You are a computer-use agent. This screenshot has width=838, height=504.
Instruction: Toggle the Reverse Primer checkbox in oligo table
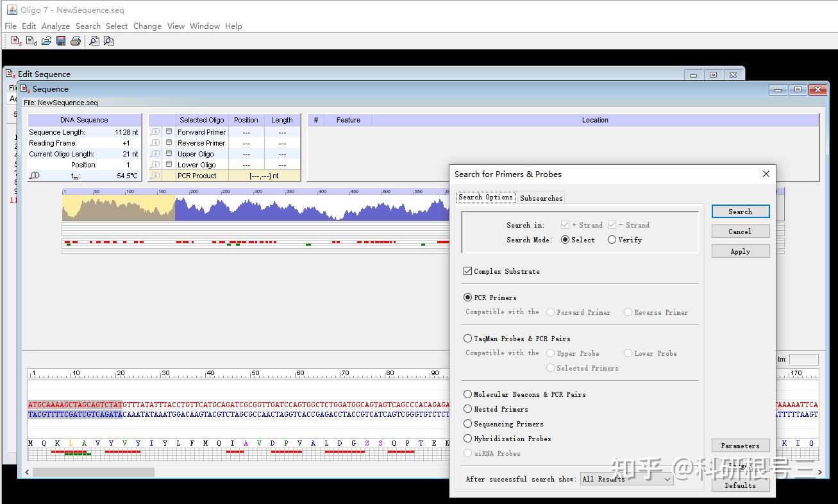(169, 142)
